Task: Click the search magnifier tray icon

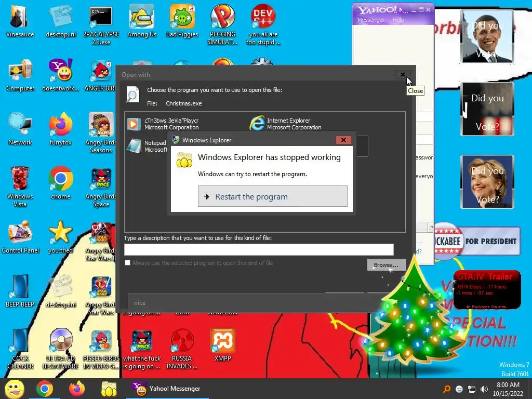Action: (447, 389)
